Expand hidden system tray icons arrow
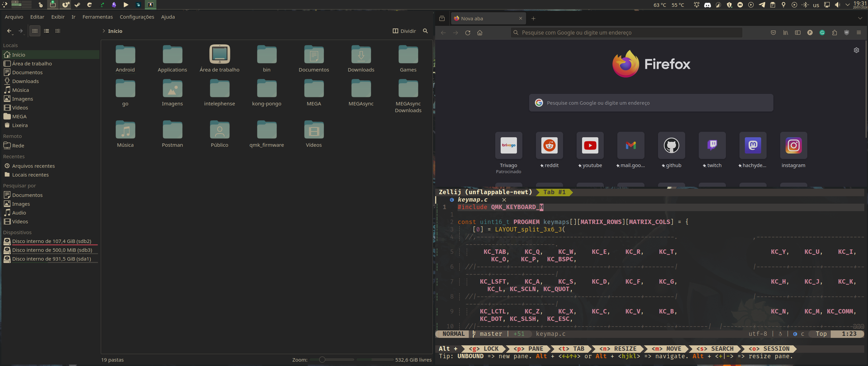Viewport: 868px width, 366px height. 848,5
